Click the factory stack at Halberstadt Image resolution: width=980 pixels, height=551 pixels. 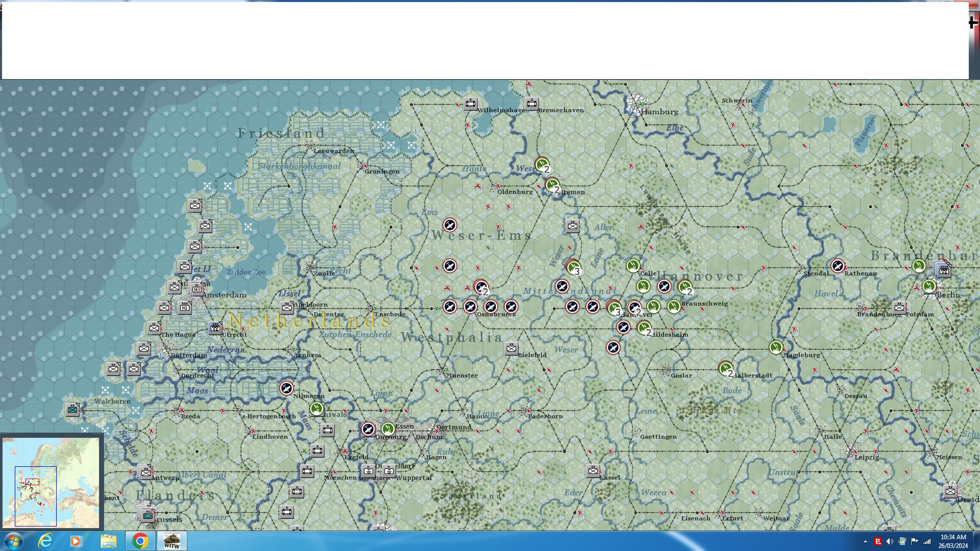(725, 368)
